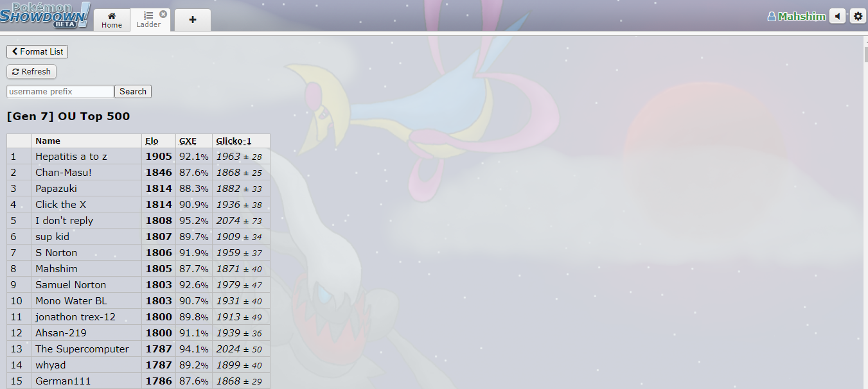The height and width of the screenshot is (389, 868).
Task: Select player I don't reply
Action: [64, 220]
